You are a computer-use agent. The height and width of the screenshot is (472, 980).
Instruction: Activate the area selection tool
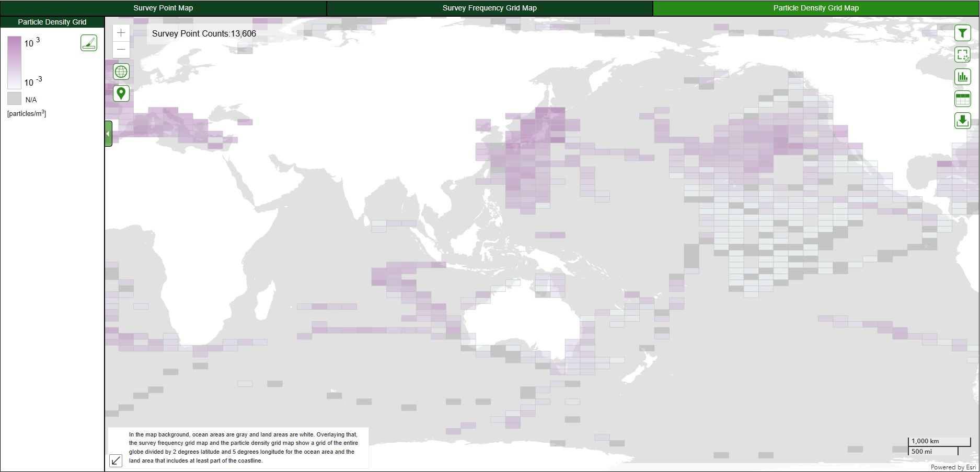962,55
